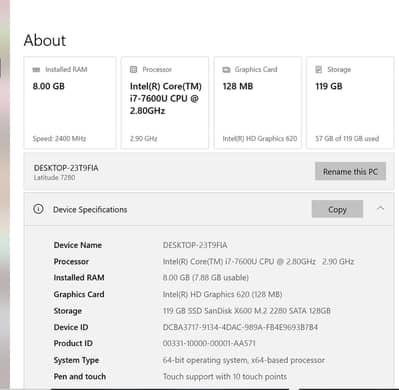Select the Device Name value DESKTOP-23T9FIA

[x=195, y=245]
